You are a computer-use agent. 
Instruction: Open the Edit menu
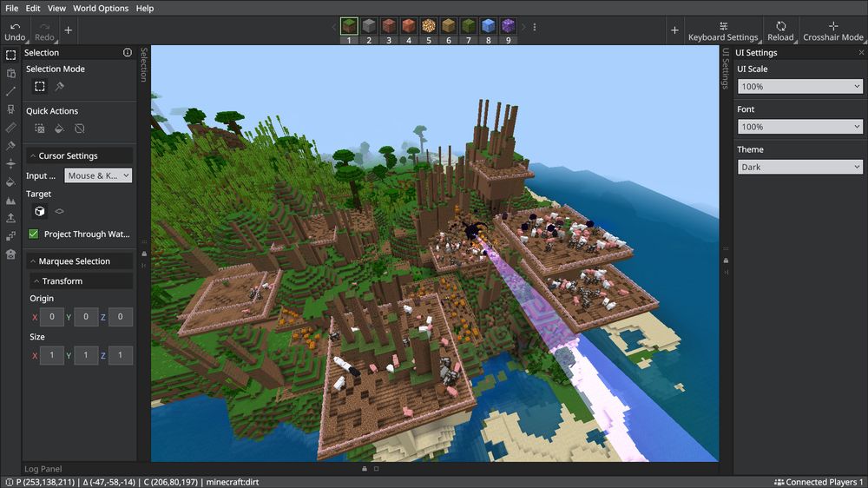(33, 9)
